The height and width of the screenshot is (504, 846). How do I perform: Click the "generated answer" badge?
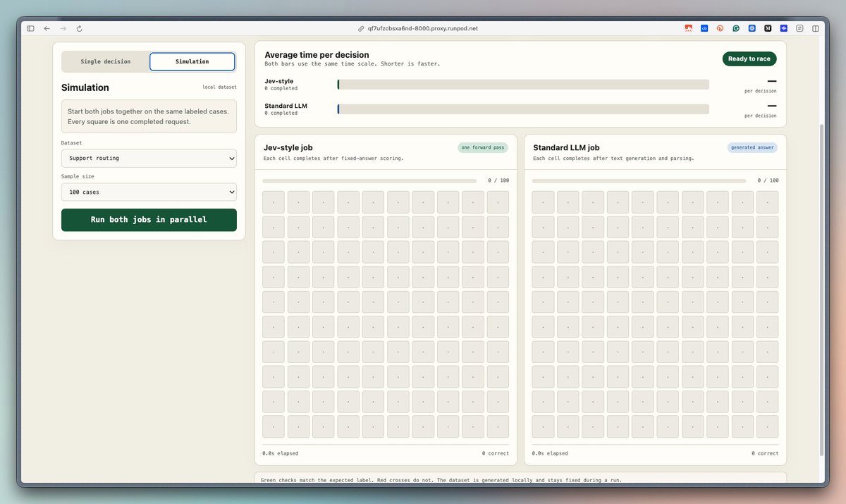coord(753,147)
